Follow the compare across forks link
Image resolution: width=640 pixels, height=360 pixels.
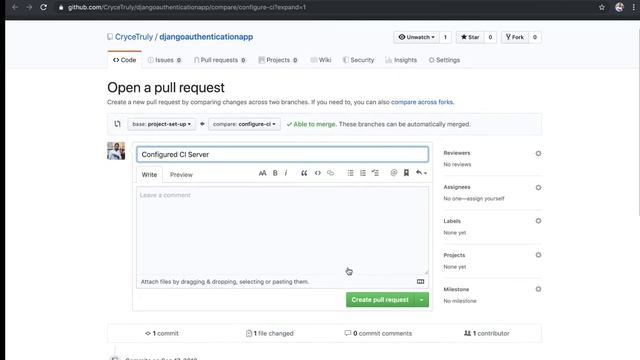pyautogui.click(x=422, y=102)
